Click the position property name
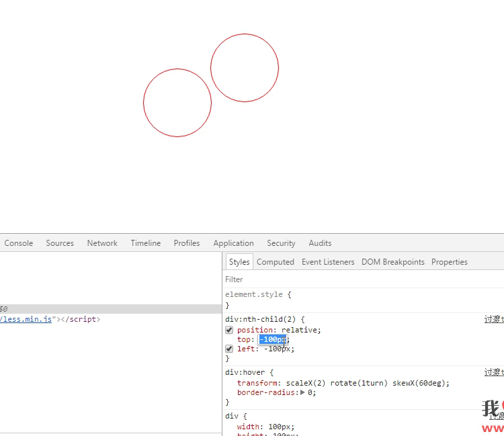 [256, 330]
